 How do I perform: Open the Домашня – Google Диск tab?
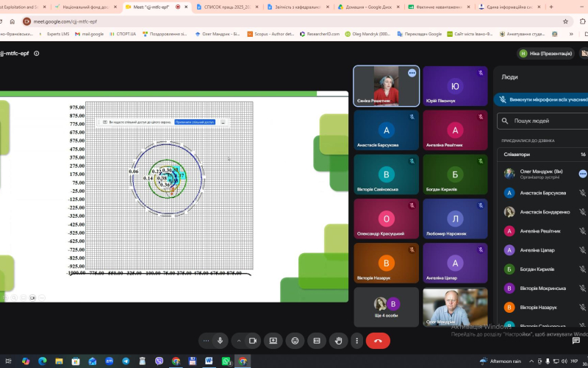tap(369, 7)
